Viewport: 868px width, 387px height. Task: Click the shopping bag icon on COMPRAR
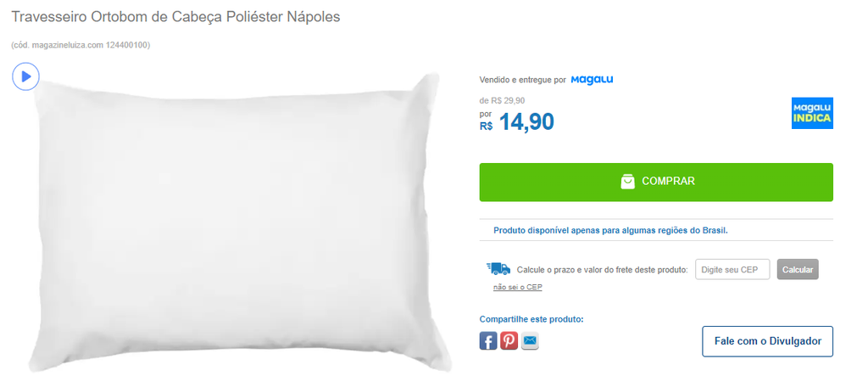pos(627,182)
